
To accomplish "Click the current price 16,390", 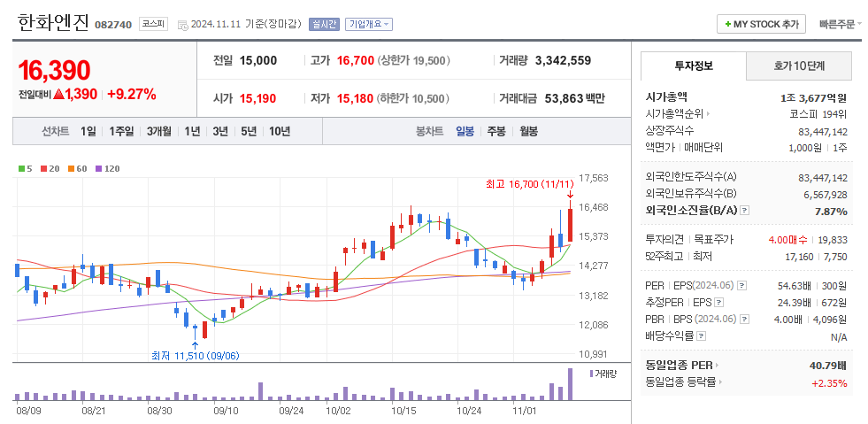I will [54, 70].
